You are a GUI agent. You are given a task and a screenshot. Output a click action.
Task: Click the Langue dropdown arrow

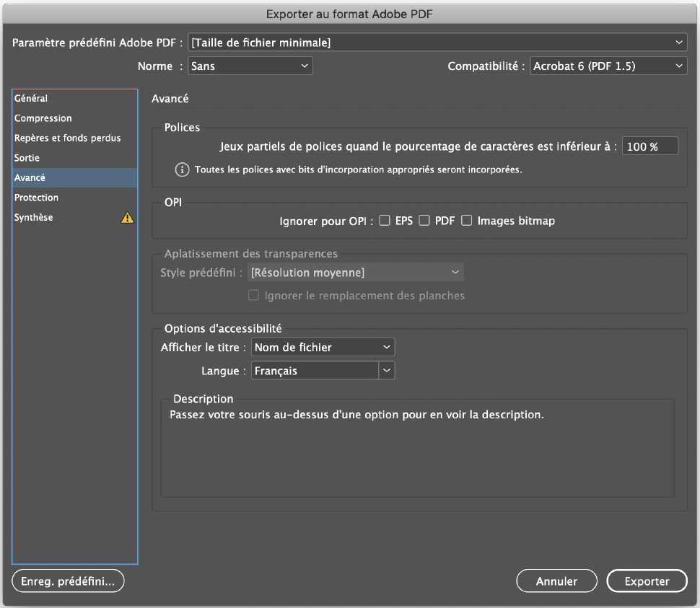387,370
